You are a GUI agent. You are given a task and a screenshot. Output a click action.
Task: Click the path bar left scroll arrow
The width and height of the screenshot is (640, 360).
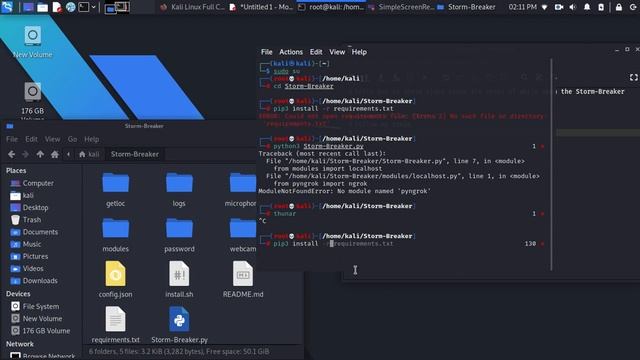click(68, 154)
